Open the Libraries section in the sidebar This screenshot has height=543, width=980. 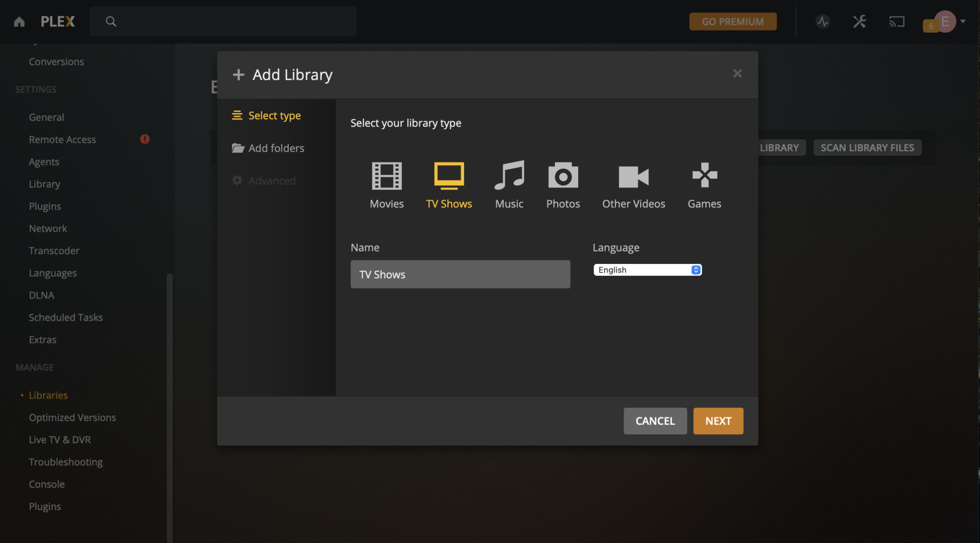click(x=48, y=395)
